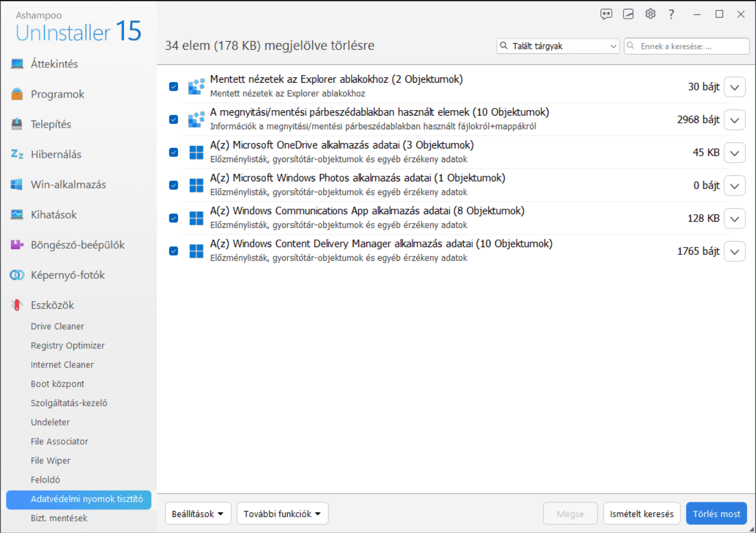Screen dimensions: 756x533
Task: Open File Wiper tool
Action: click(51, 461)
